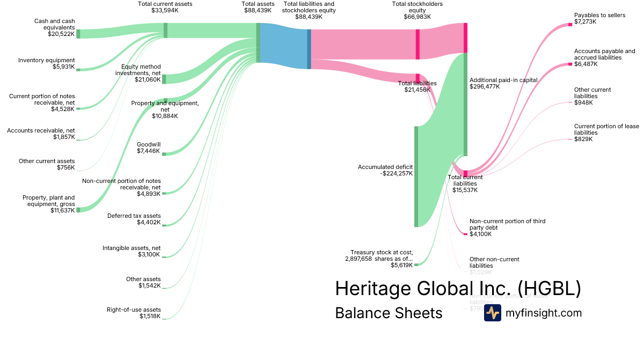644x338 pixels.
Task: Select the Goodwill node
Action: click(x=164, y=154)
